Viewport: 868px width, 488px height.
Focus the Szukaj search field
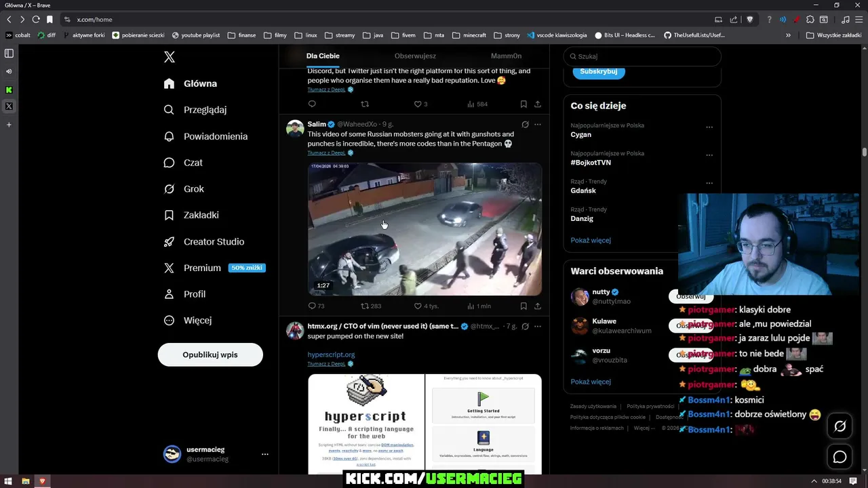click(x=642, y=57)
